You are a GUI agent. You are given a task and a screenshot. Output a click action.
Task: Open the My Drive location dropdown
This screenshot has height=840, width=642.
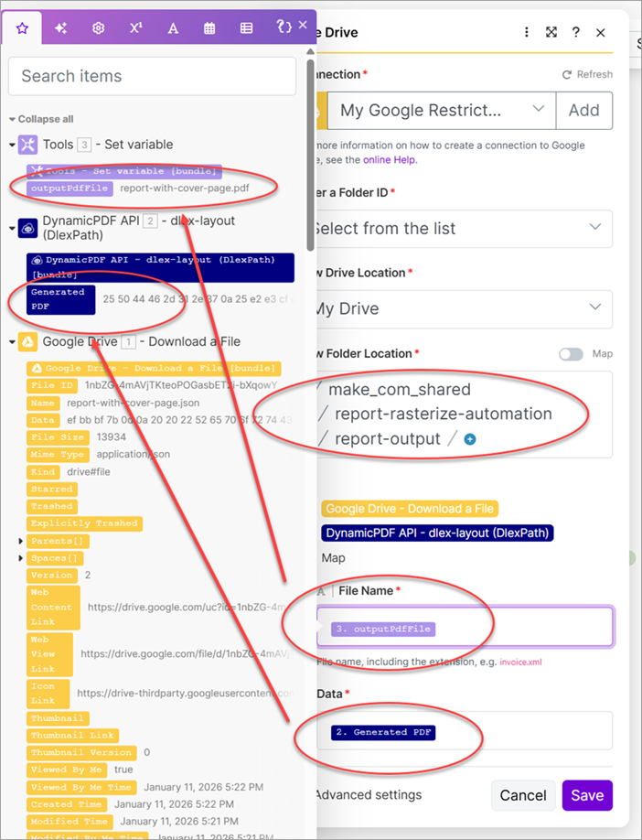coord(457,308)
